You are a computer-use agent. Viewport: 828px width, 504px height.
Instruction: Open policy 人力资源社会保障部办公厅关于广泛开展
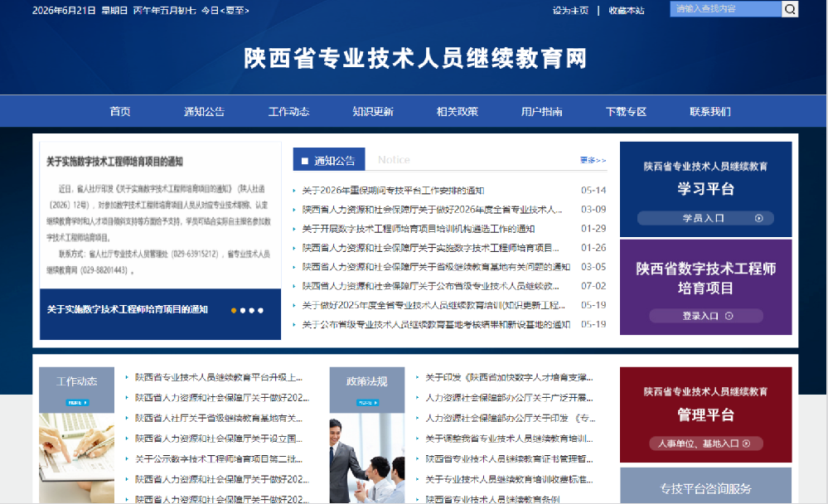click(x=509, y=398)
